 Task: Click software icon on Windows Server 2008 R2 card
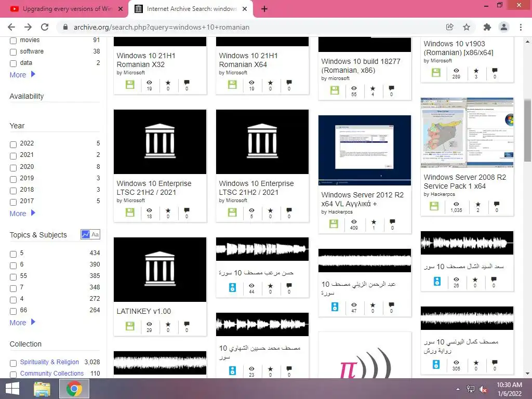(434, 206)
